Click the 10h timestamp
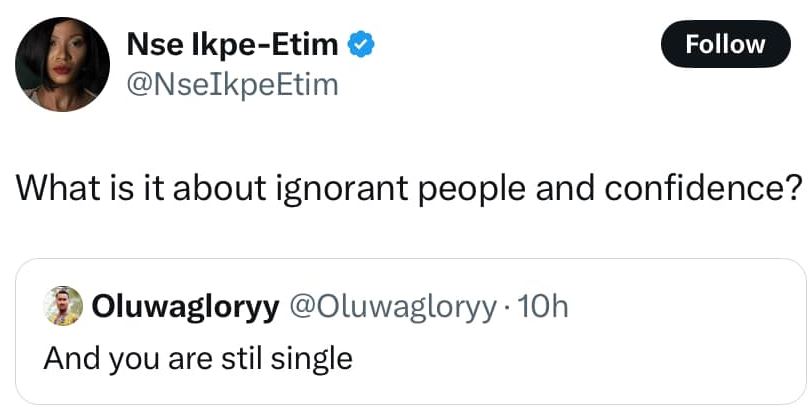This screenshot has height=414, width=812. click(544, 308)
